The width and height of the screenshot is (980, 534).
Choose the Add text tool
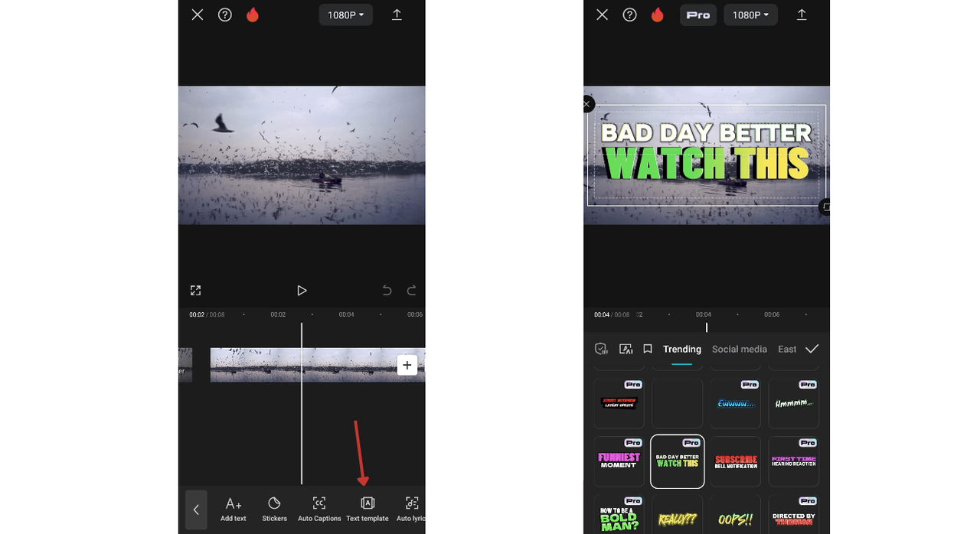(x=234, y=509)
